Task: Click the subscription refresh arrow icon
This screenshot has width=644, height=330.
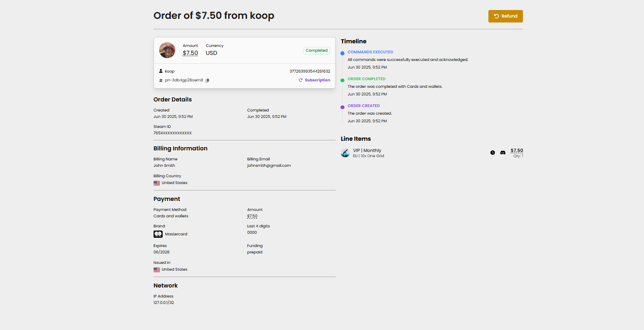Action: [301, 80]
